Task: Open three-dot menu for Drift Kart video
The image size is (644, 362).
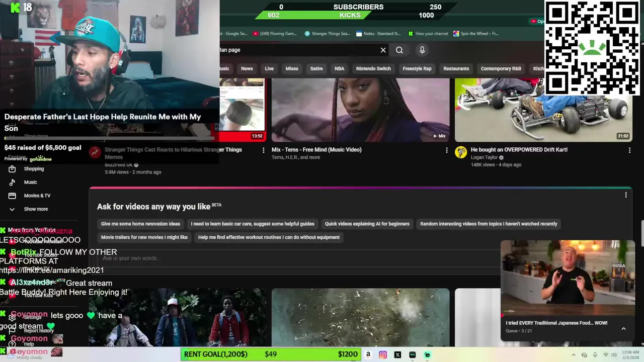Action: [629, 150]
